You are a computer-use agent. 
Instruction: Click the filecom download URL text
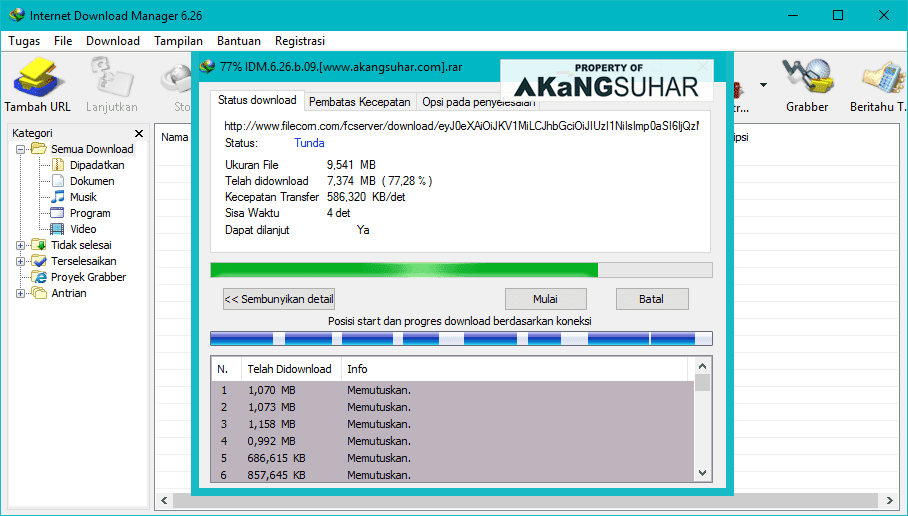[462, 126]
